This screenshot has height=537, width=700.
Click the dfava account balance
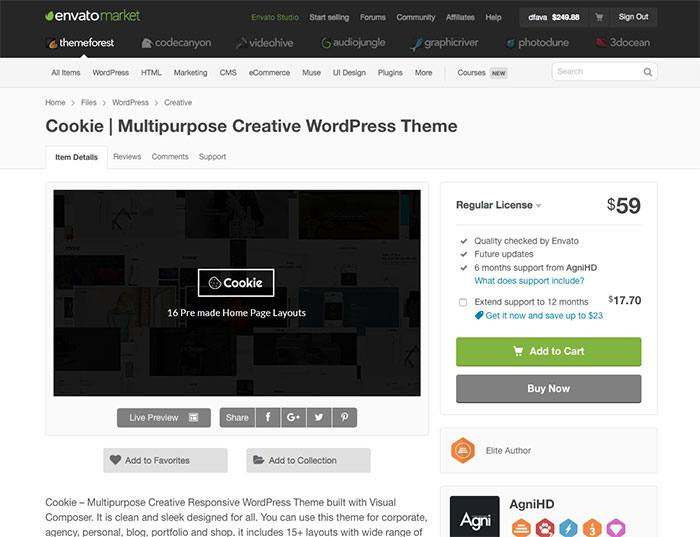click(x=554, y=17)
